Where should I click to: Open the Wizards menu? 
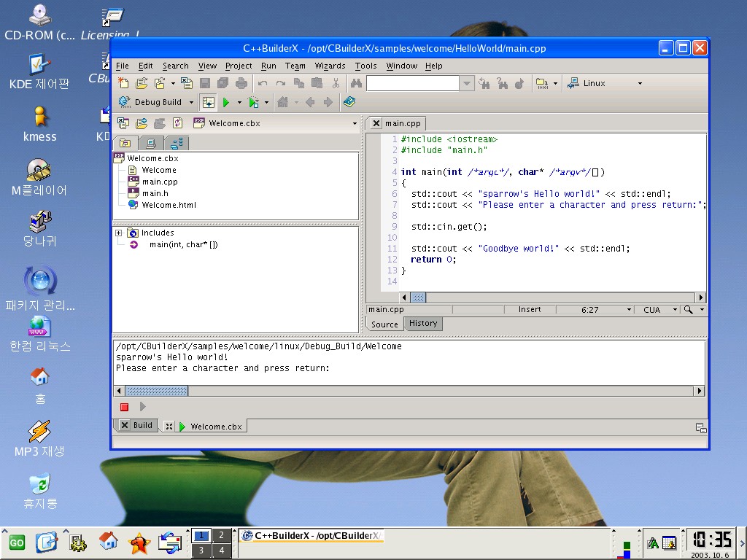click(x=330, y=66)
